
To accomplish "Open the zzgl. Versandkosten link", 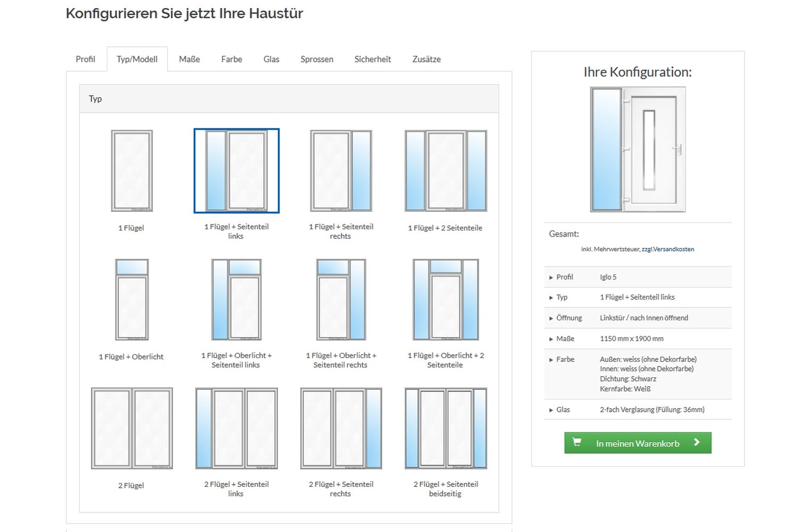I will point(667,249).
